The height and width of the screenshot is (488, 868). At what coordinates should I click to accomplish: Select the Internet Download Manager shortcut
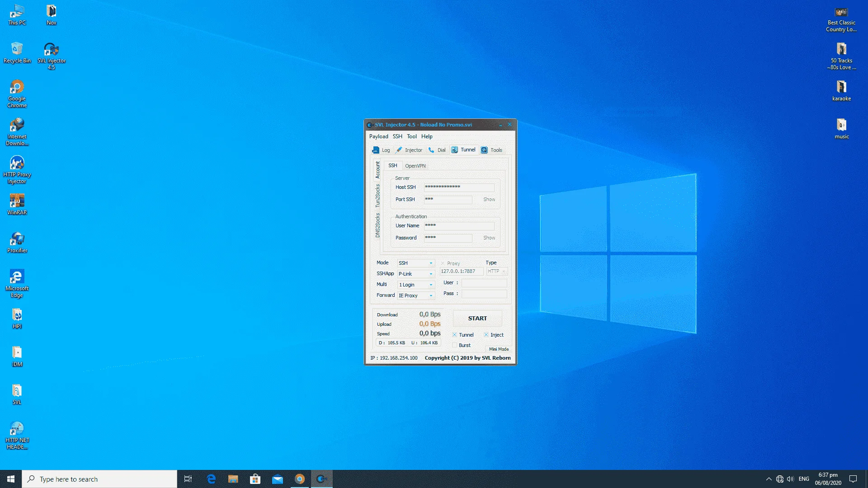(17, 132)
